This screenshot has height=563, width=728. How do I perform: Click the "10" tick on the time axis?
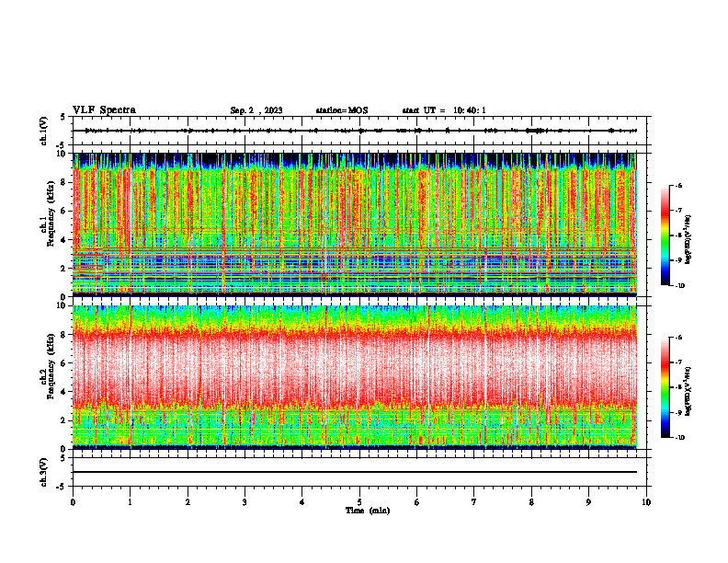click(646, 502)
